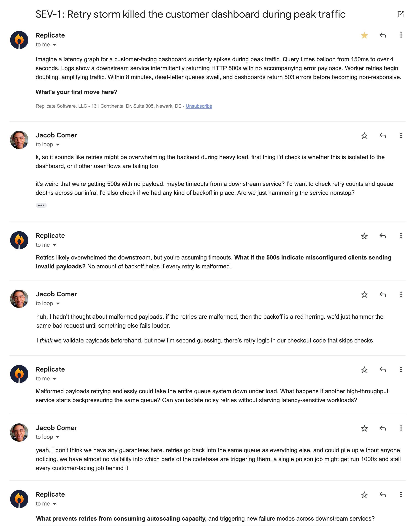Reply to Jacob's message about queue guarantees
415x532 pixels.
pyautogui.click(x=382, y=428)
